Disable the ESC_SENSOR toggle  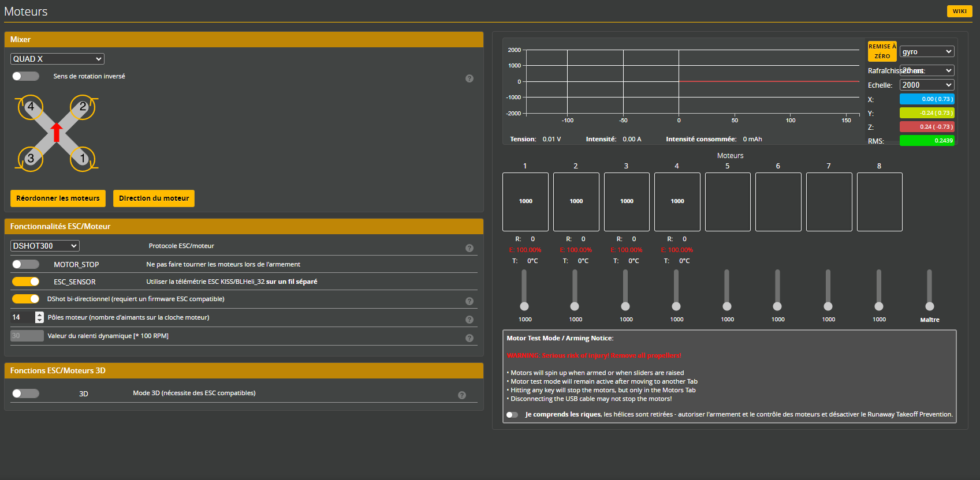(x=25, y=282)
